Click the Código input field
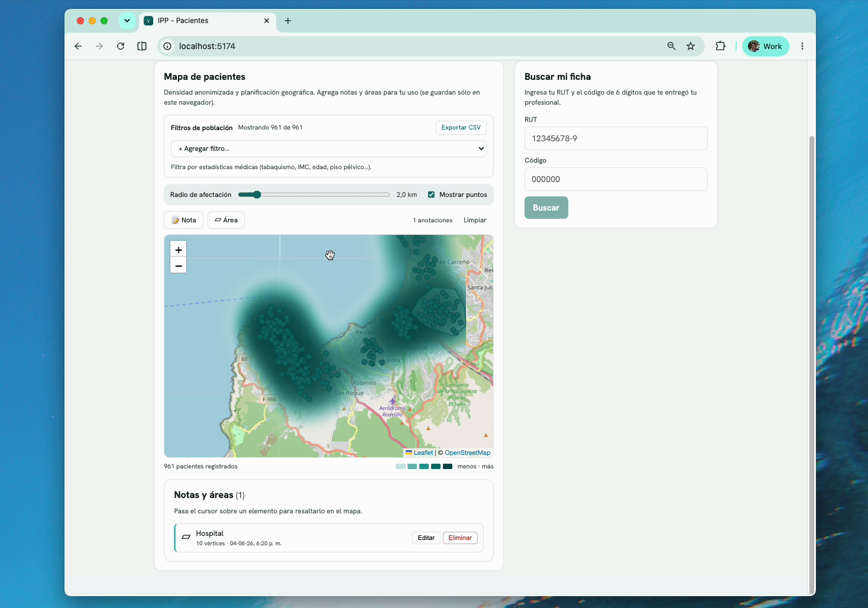The height and width of the screenshot is (608, 868). coord(616,179)
